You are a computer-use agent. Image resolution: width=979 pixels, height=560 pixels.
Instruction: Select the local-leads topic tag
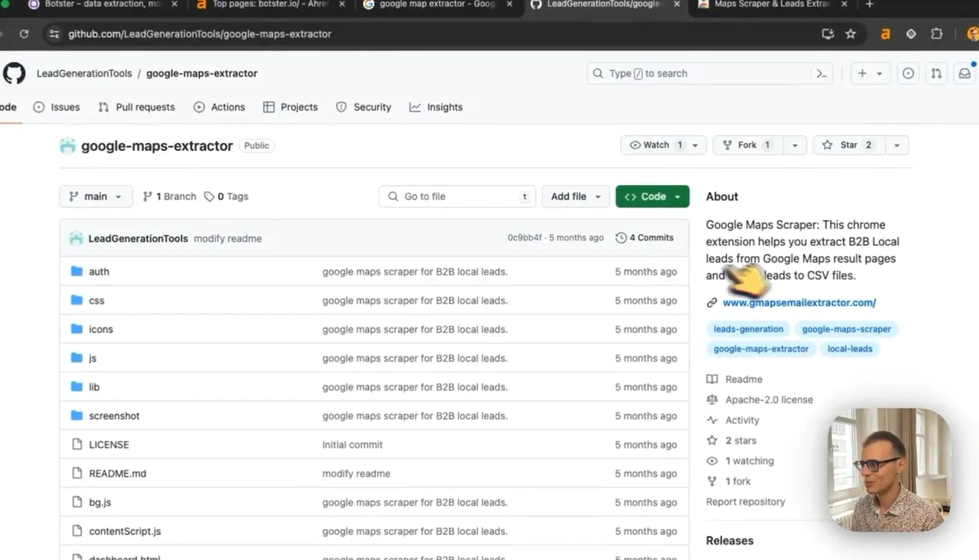click(850, 349)
